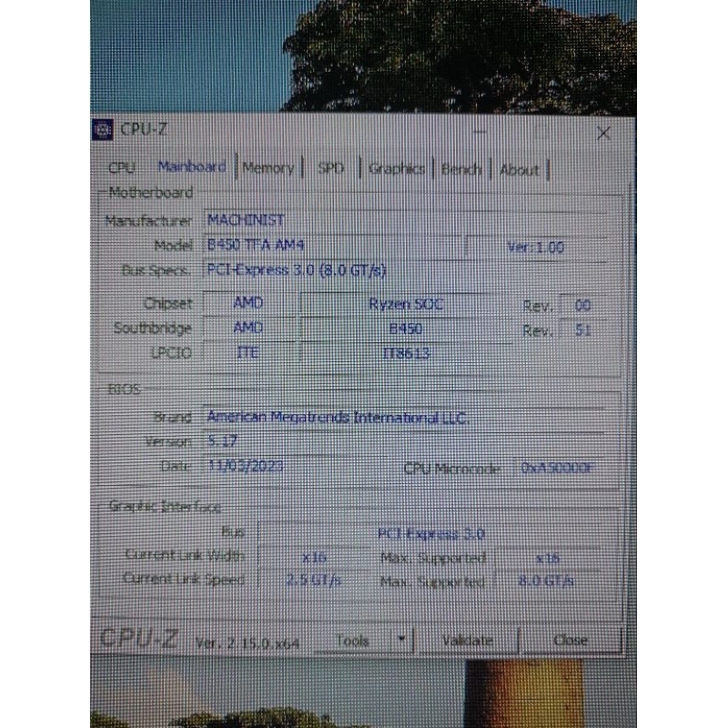
Task: Select the Mainboard tab
Action: tap(192, 167)
